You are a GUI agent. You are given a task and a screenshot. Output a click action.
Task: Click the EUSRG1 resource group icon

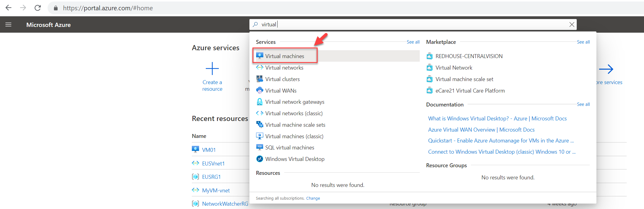pos(195,177)
